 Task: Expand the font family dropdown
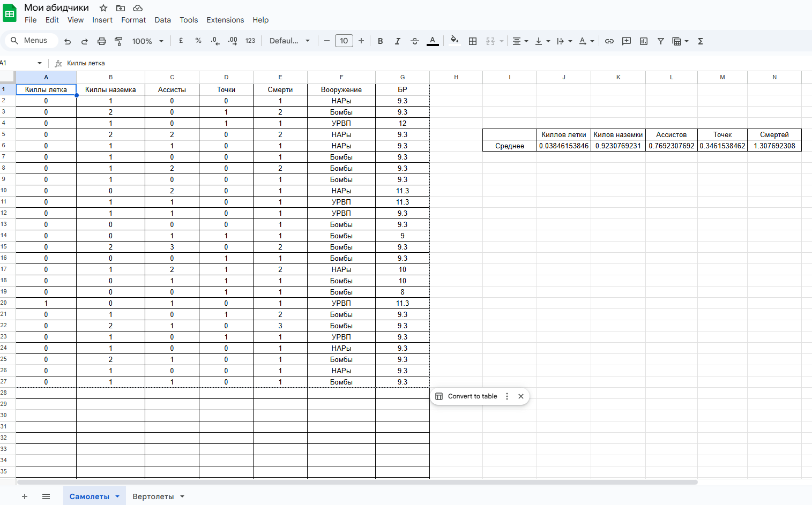pyautogui.click(x=289, y=41)
